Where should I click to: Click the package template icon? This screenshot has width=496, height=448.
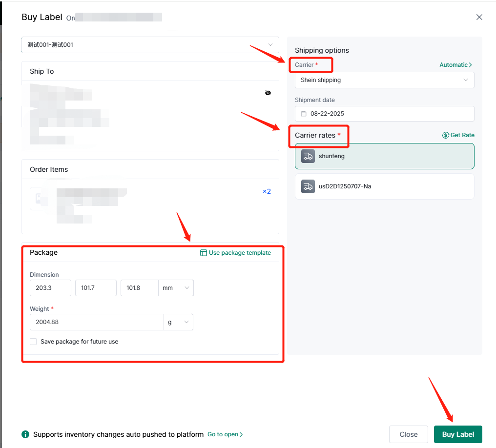click(x=204, y=253)
